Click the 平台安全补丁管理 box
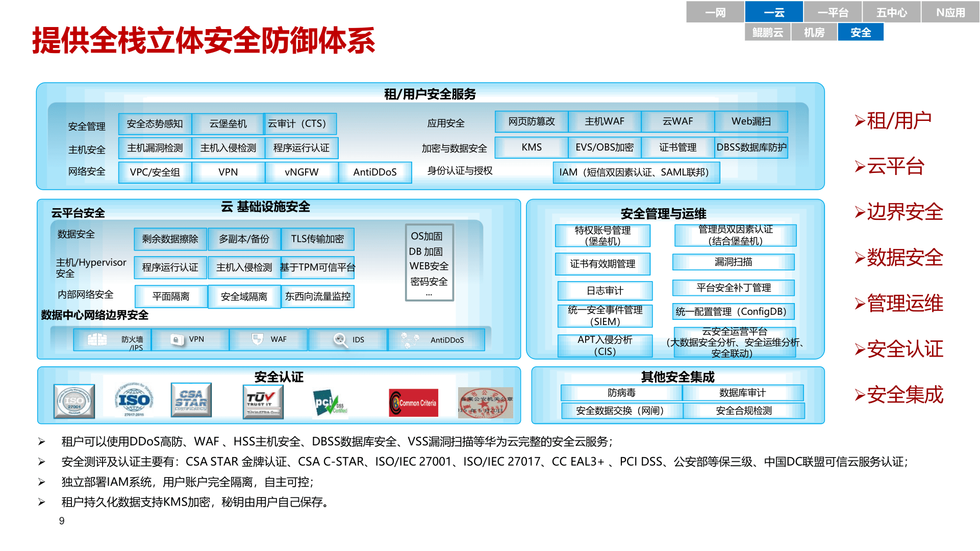This screenshot has width=980, height=551. click(x=734, y=288)
